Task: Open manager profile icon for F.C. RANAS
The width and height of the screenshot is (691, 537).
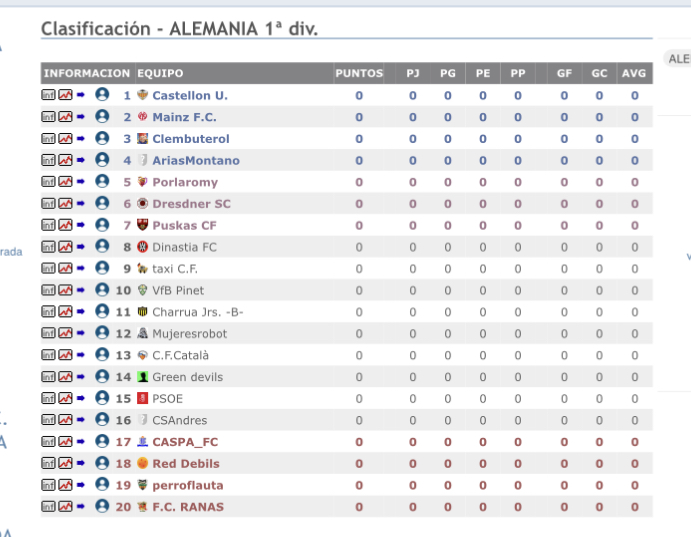Action: coord(102,506)
